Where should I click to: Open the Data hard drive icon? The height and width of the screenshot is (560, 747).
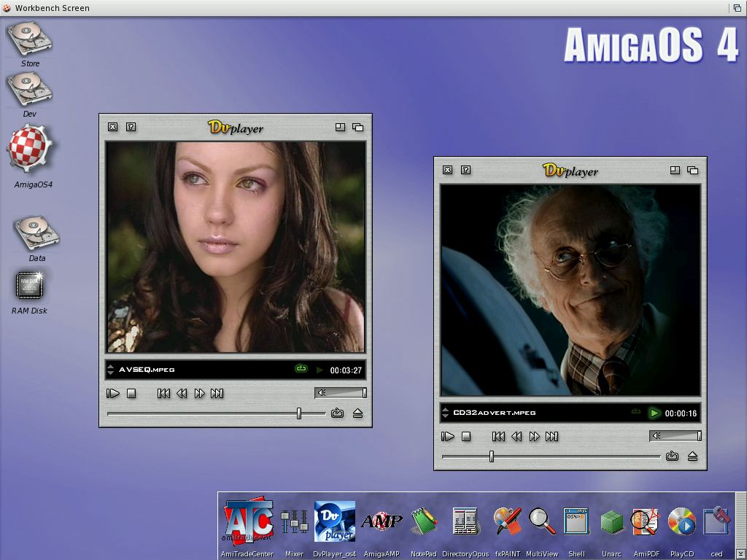36,233
